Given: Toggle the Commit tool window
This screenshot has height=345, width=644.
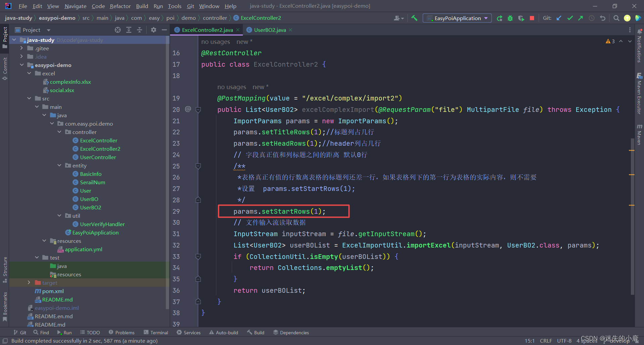Looking at the screenshot, I should (5, 68).
